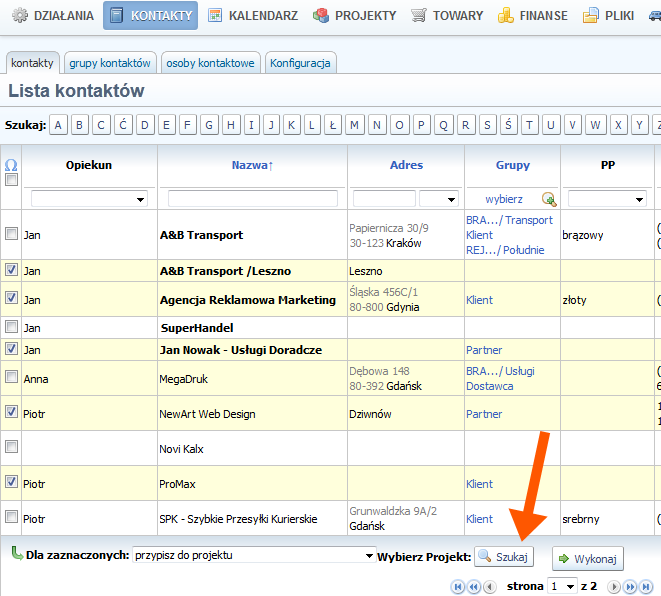Click the Projekty icon in top menu

[321, 16]
